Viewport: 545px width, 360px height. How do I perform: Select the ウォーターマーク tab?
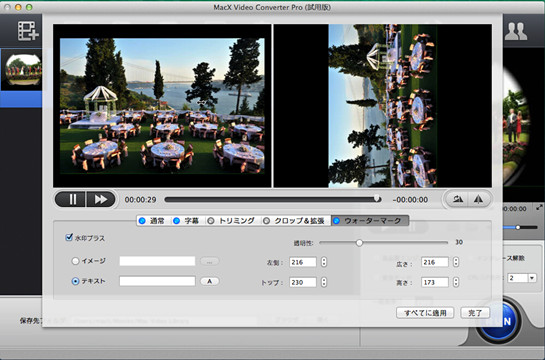tap(370, 221)
